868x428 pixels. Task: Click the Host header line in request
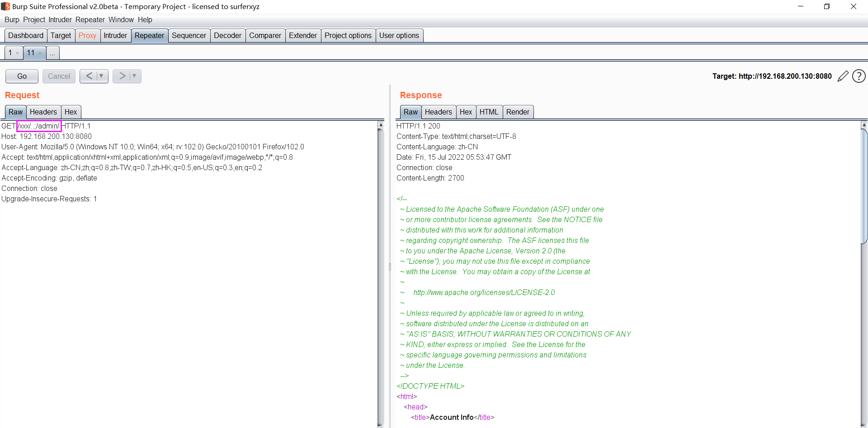47,136
